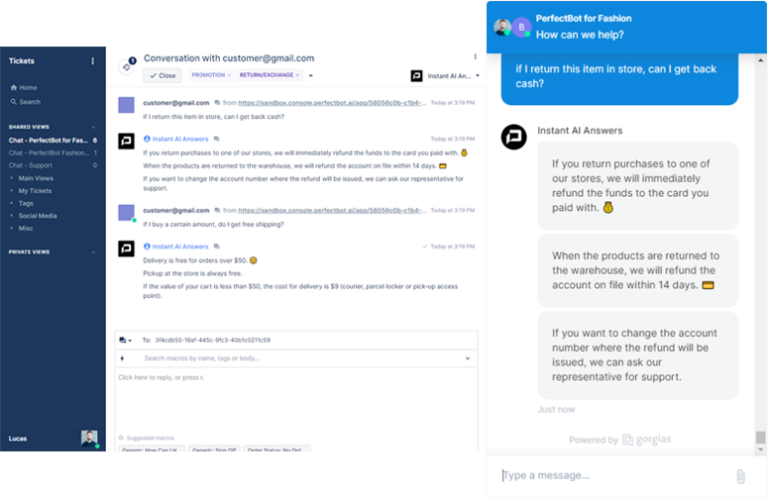Click the macro lightning bolt icon
This screenshot has height=498, width=768.
tap(122, 358)
